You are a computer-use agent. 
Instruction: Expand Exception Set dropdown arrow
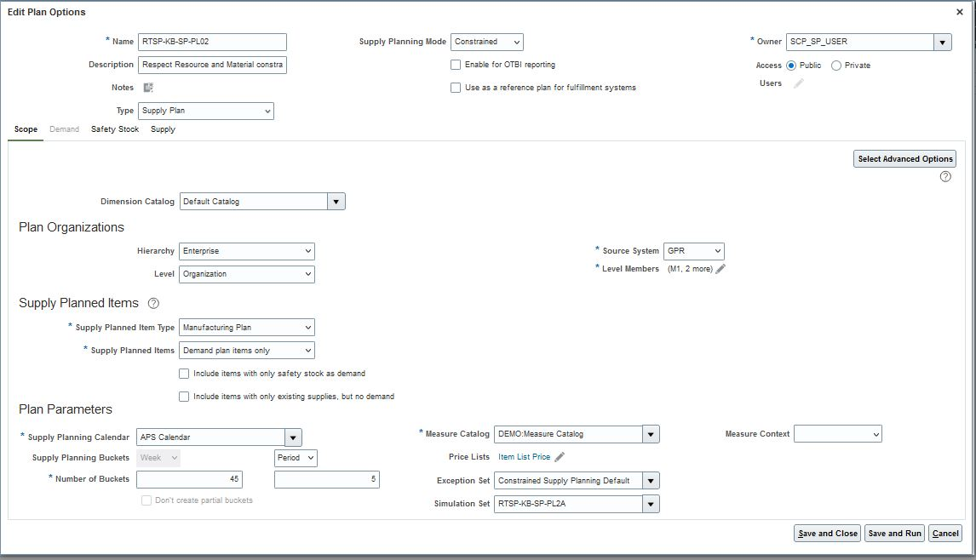(651, 481)
